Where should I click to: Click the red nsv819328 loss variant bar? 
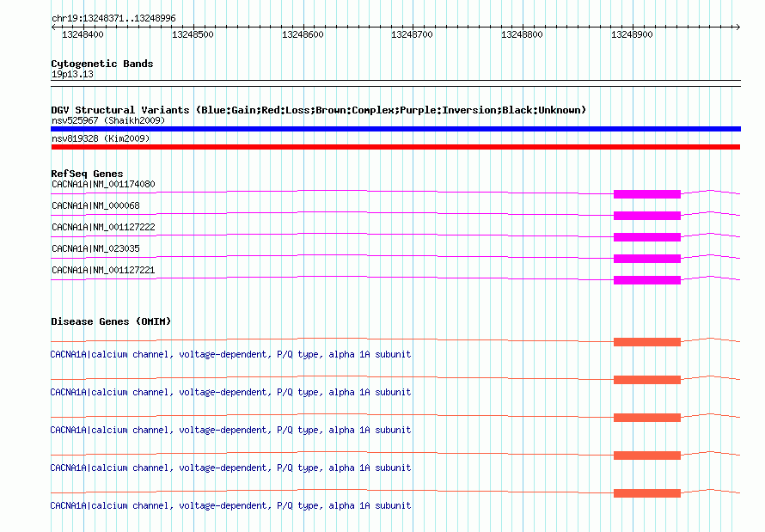395,147
